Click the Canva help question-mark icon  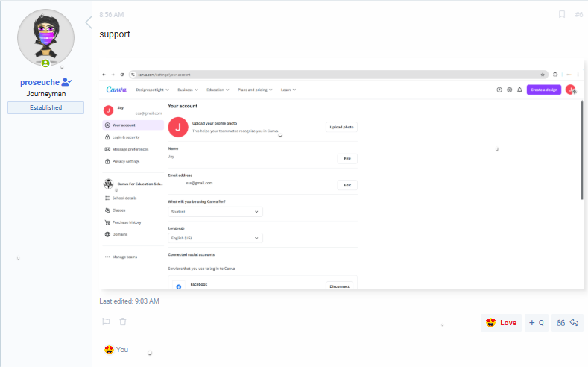[499, 90]
